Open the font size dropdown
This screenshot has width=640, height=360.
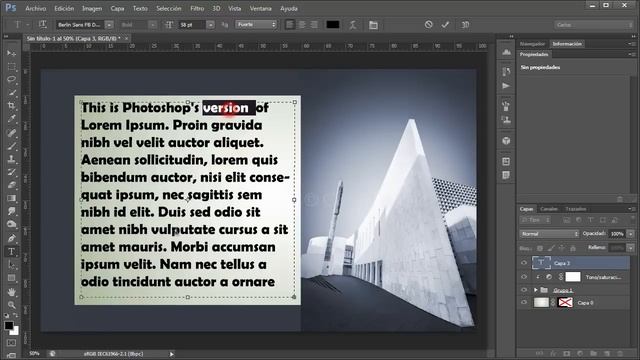click(x=210, y=25)
